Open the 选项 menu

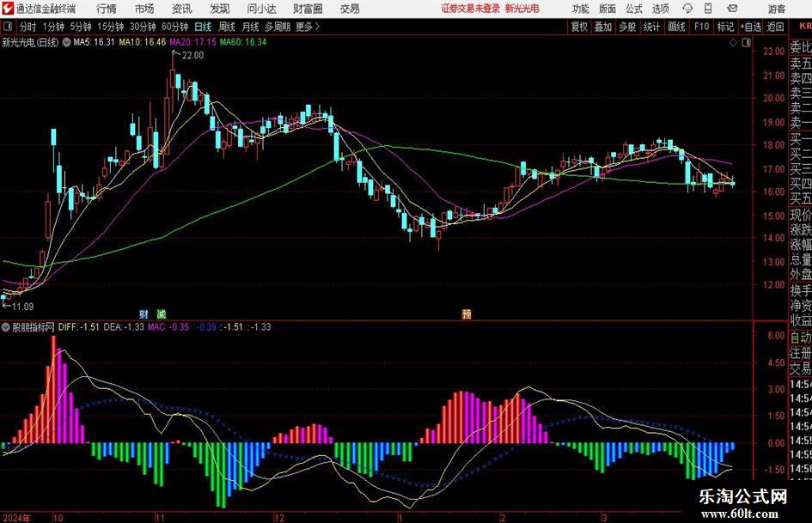click(x=660, y=9)
